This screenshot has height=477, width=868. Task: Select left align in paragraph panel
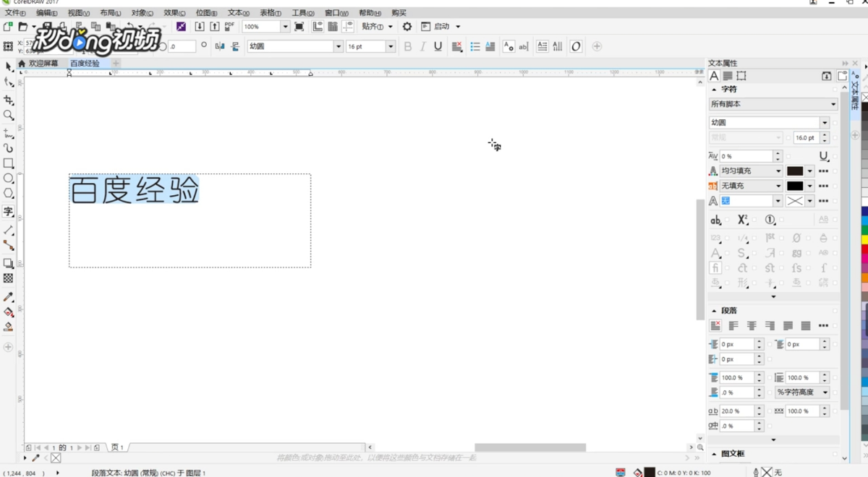click(x=733, y=326)
